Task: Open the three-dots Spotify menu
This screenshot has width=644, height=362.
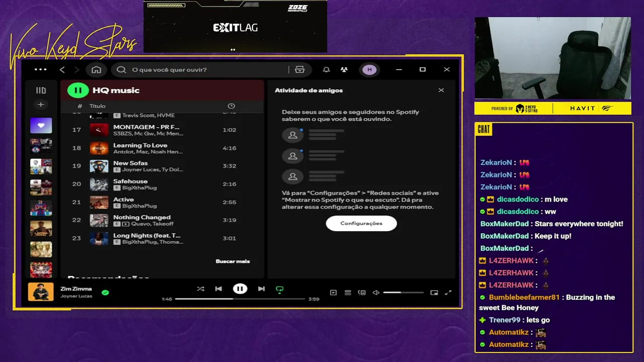Action: click(x=40, y=69)
